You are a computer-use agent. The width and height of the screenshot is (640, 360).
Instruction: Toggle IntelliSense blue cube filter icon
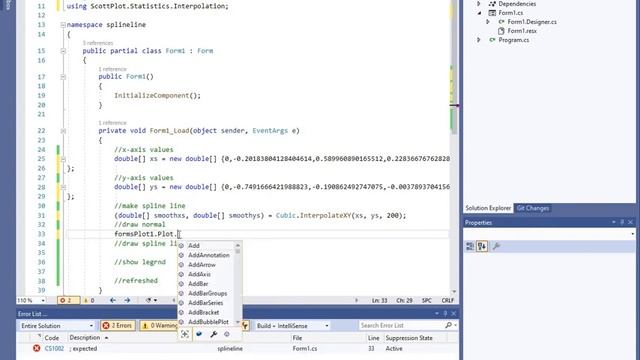[x=199, y=334]
